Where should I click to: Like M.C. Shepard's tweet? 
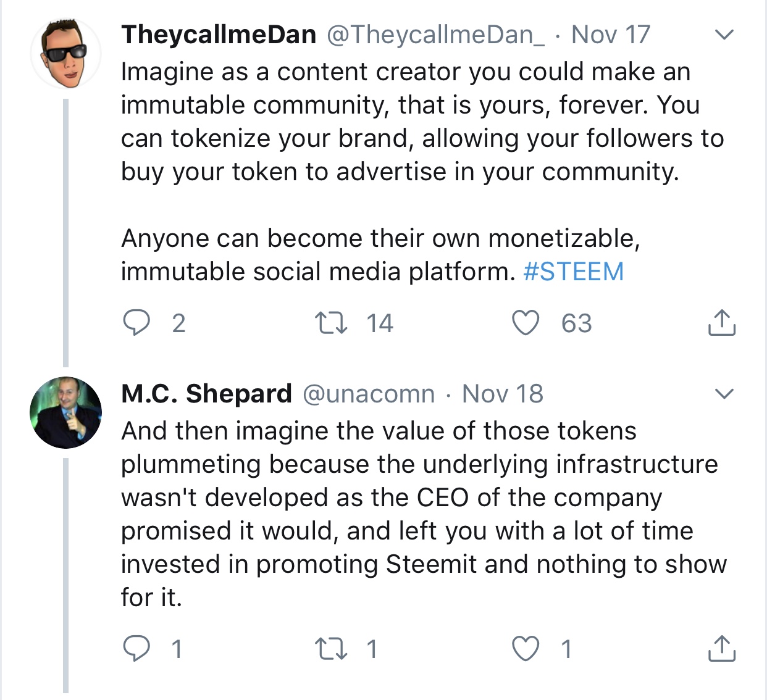coord(526,649)
